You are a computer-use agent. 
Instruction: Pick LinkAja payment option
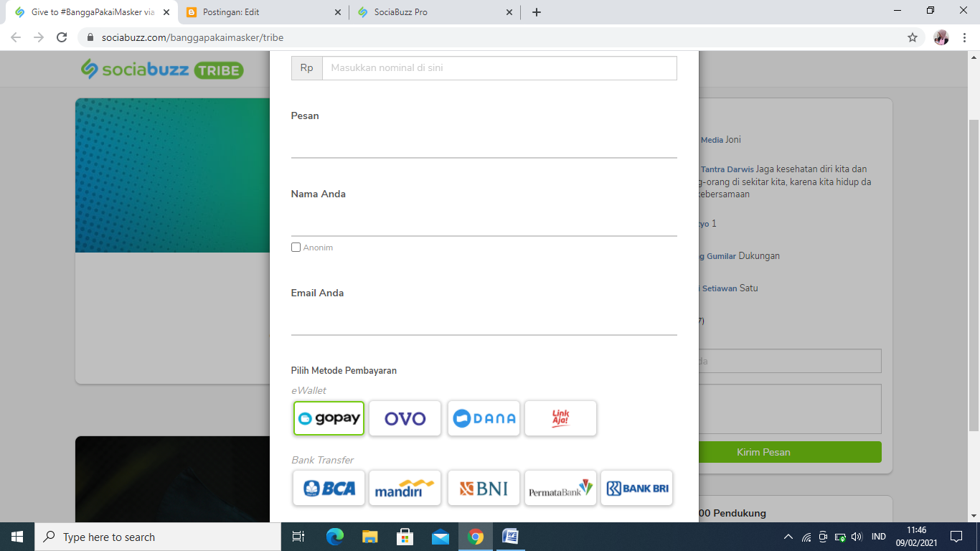(560, 418)
